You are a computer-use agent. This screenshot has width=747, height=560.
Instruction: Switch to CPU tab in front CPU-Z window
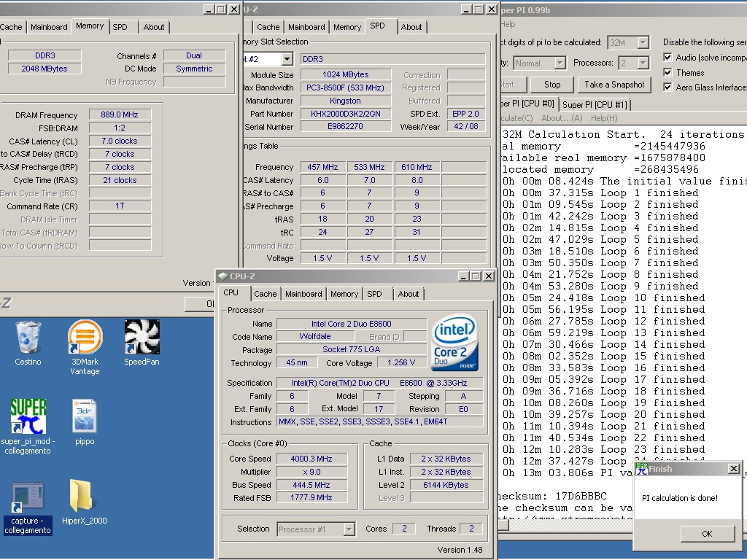231,292
